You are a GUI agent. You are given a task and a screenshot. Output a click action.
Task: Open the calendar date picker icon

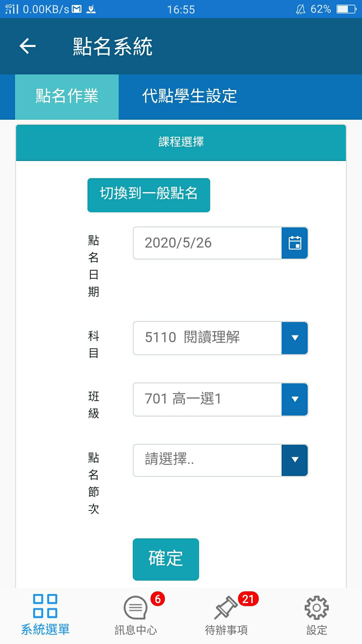295,243
